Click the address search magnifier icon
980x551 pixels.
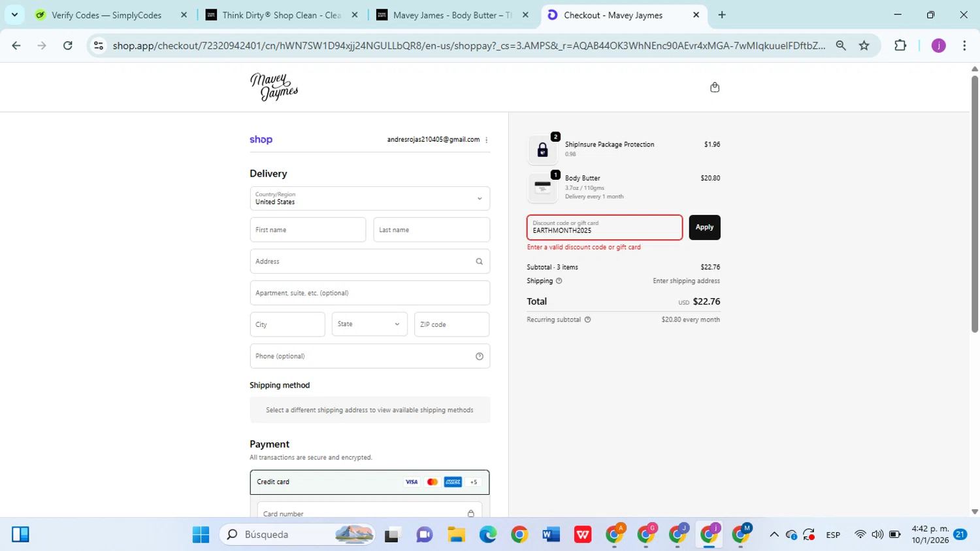[x=479, y=261]
